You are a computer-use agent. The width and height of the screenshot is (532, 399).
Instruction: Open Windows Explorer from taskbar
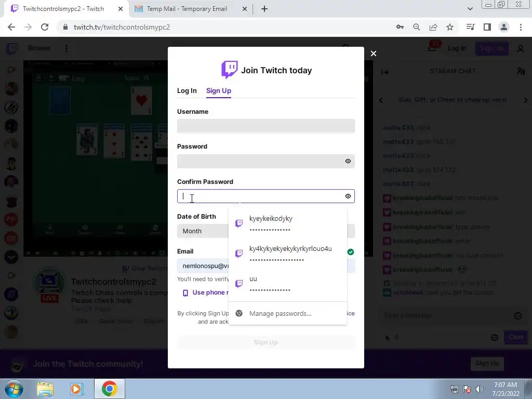pyautogui.click(x=45, y=389)
